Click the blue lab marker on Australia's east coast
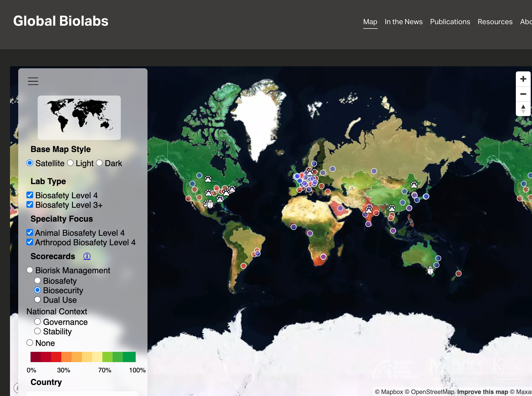 tap(438, 258)
